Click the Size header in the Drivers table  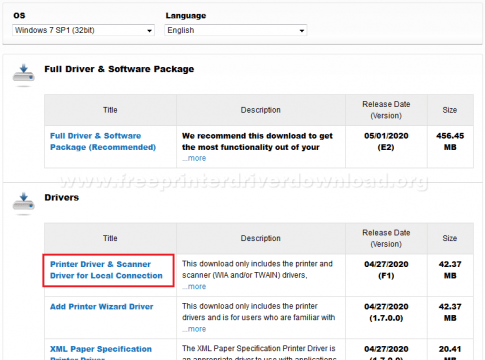(450, 238)
